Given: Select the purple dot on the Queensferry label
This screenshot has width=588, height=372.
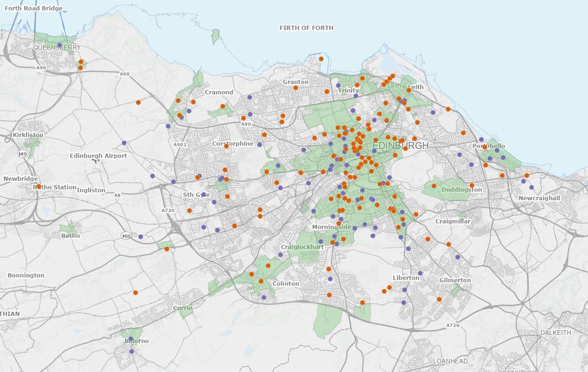Looking at the screenshot, I should click(x=59, y=45).
